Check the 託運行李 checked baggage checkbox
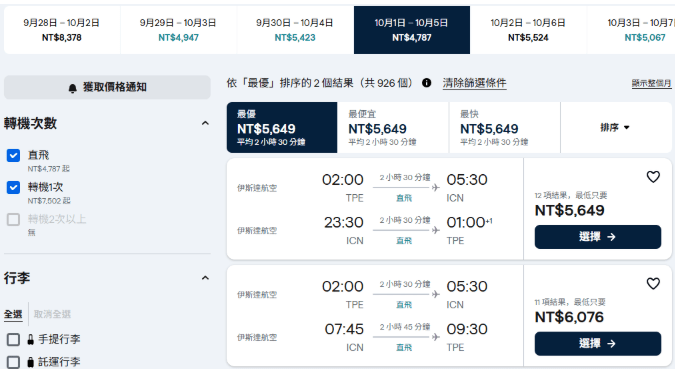The width and height of the screenshot is (675, 369). click(x=13, y=362)
